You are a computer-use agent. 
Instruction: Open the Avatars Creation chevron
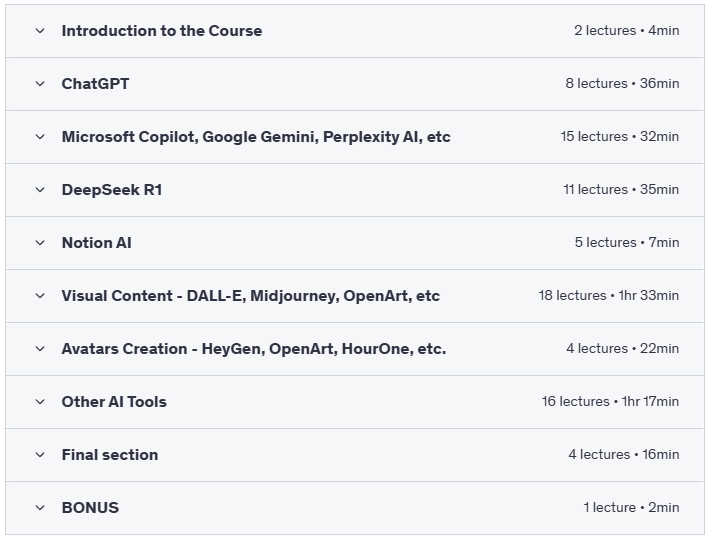(x=40, y=349)
